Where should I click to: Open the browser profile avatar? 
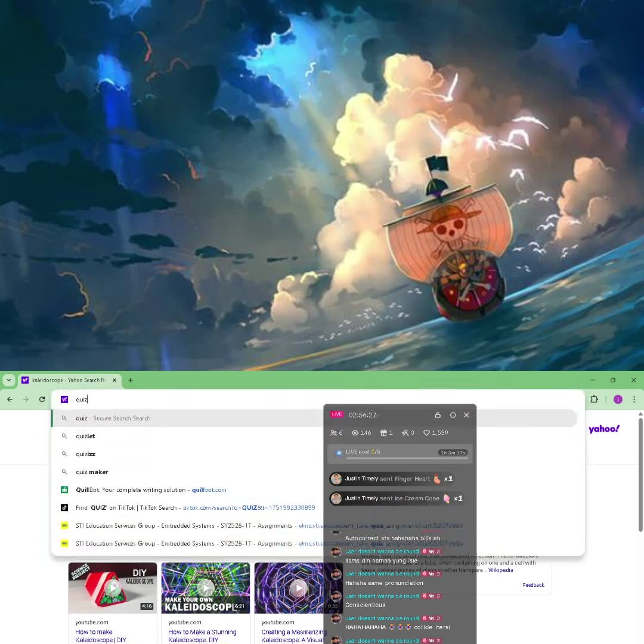tap(618, 400)
